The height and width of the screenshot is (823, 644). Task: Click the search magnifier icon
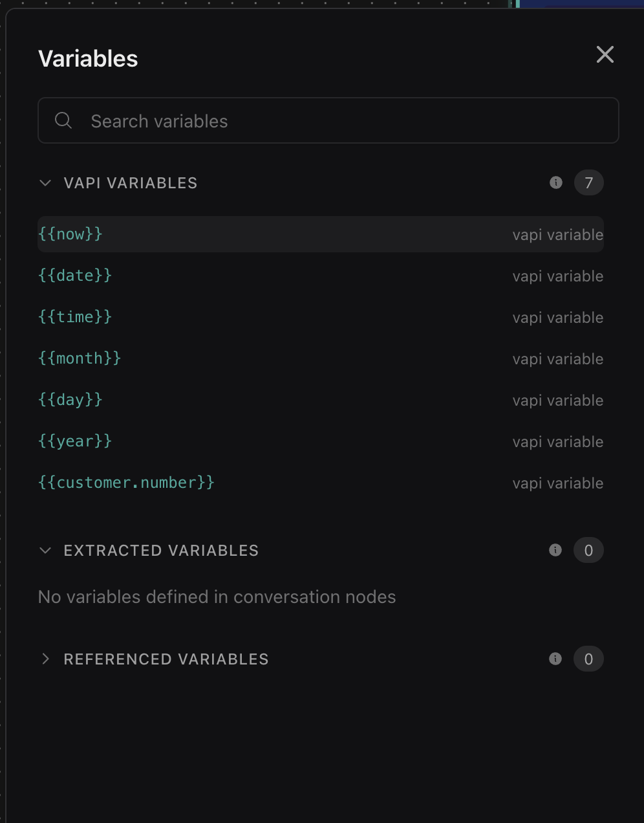63,120
